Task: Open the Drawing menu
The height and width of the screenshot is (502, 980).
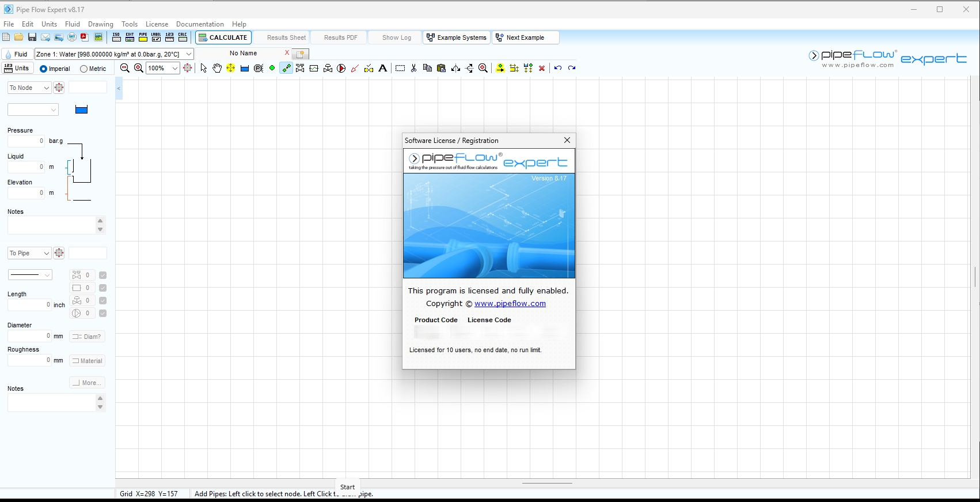Action: tap(101, 24)
